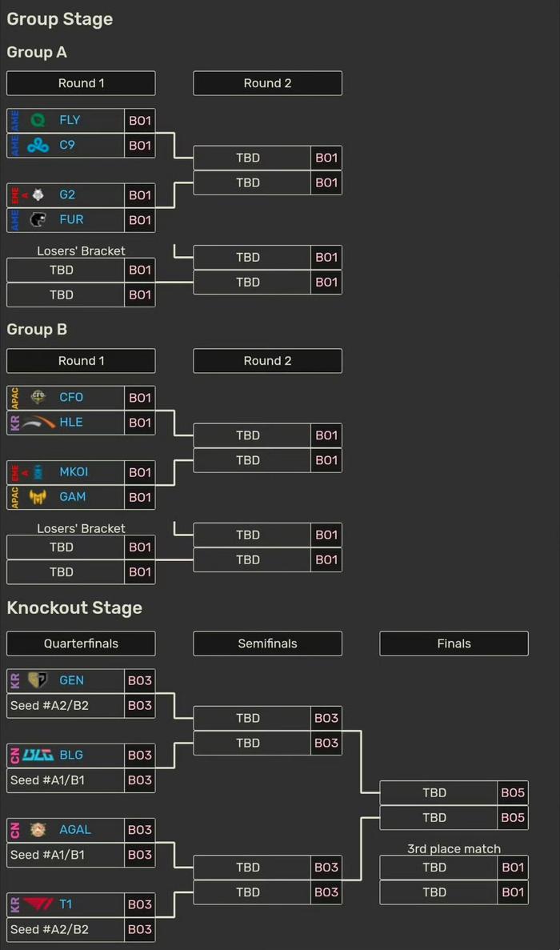Click the Semifinals column header

pos(267,643)
